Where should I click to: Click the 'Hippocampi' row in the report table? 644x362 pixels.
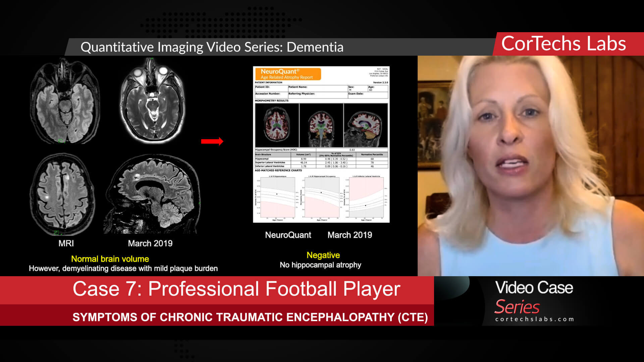[321, 159]
